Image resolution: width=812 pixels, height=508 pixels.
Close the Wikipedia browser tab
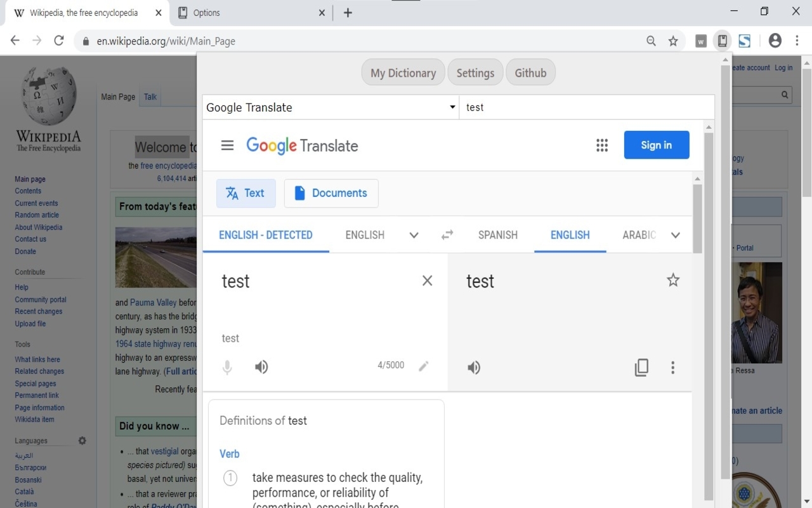(x=158, y=13)
